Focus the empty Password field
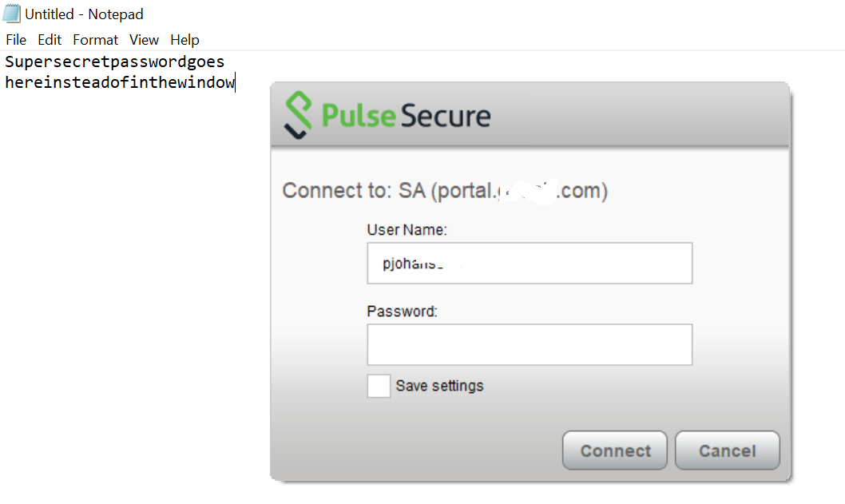The width and height of the screenshot is (845, 504). click(x=530, y=344)
